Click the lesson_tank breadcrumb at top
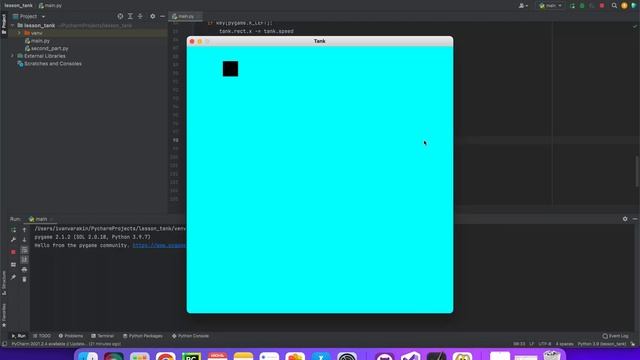 click(18, 6)
